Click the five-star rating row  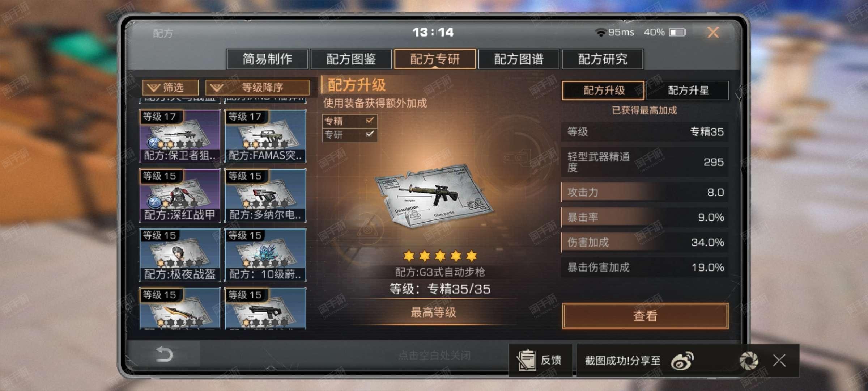point(440,256)
